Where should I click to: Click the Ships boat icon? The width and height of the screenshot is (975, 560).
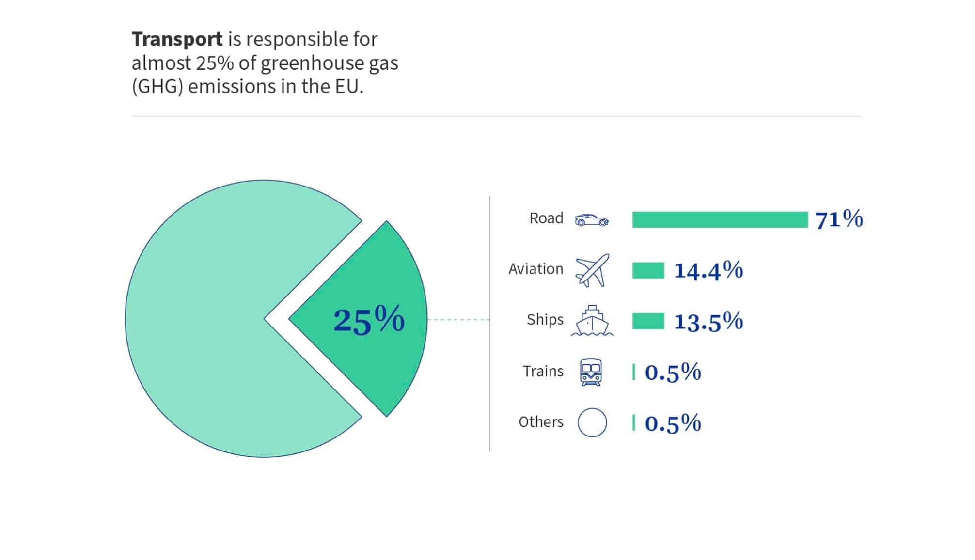(592, 321)
